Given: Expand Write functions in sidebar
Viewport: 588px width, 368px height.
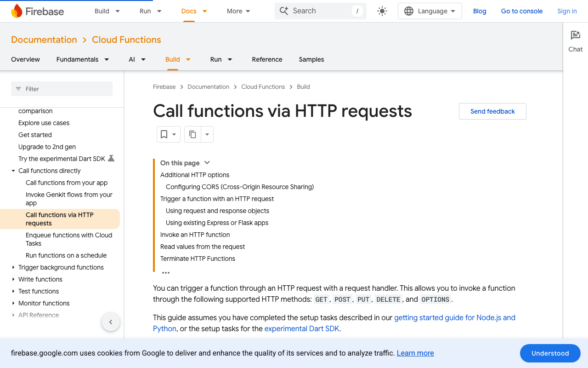Looking at the screenshot, I should coord(13,279).
